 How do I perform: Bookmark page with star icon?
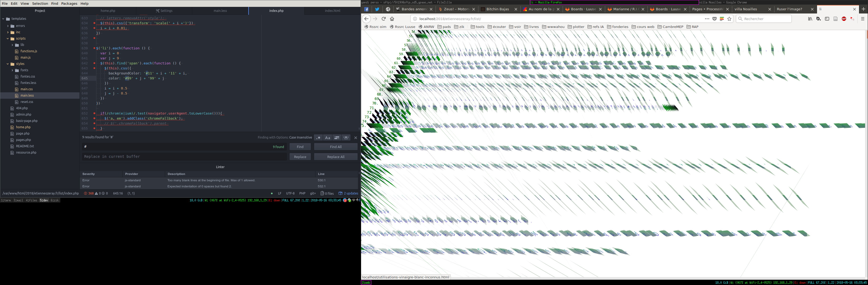coord(730,19)
